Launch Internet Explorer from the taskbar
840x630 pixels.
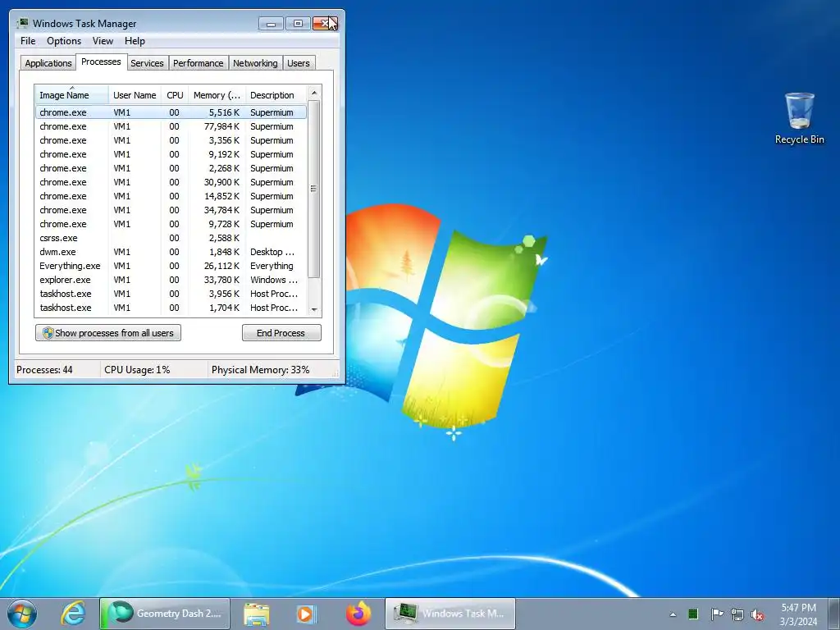click(x=73, y=614)
